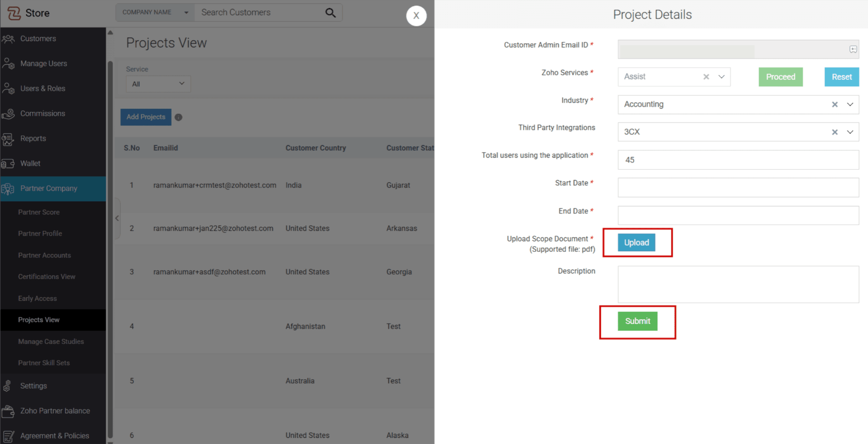Expand the Third Party Integrations dropdown
Viewport: 868px width, 444px height.
pyautogui.click(x=850, y=132)
